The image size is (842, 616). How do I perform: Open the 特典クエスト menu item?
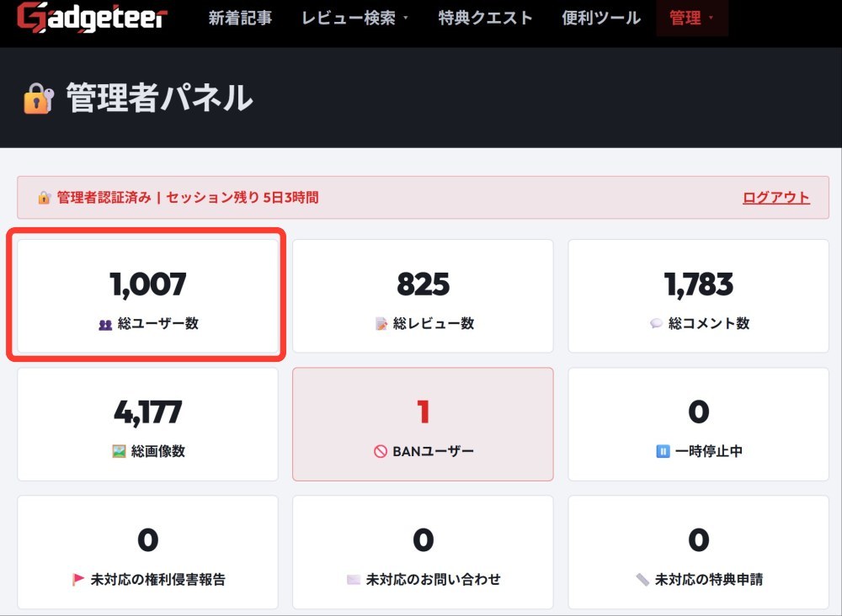(485, 18)
